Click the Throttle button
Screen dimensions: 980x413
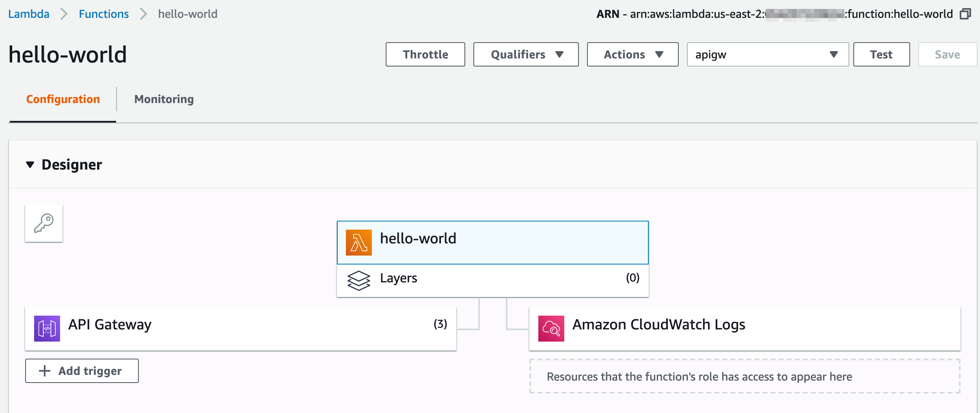pyautogui.click(x=425, y=54)
